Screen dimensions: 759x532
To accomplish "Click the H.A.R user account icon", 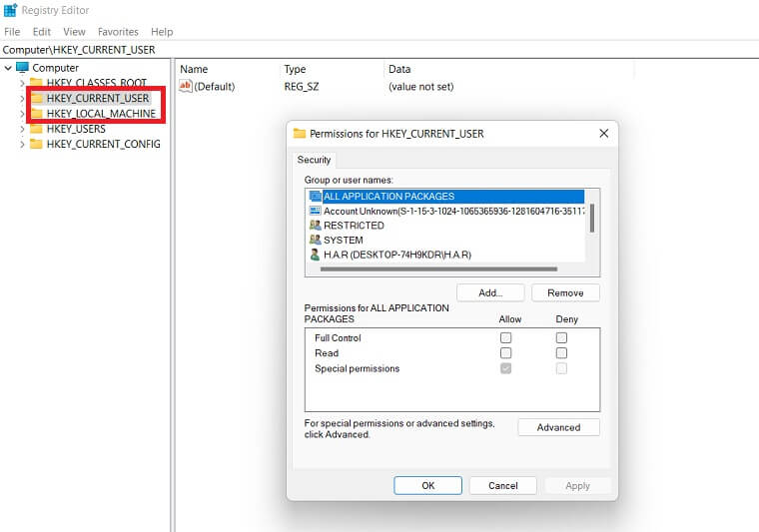I will 316,255.
